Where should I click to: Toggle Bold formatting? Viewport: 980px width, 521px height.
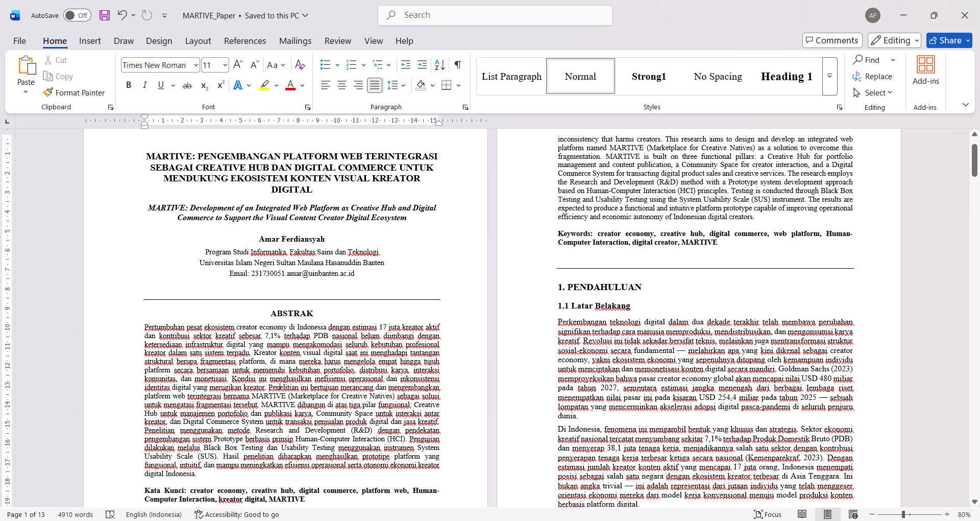[129, 85]
